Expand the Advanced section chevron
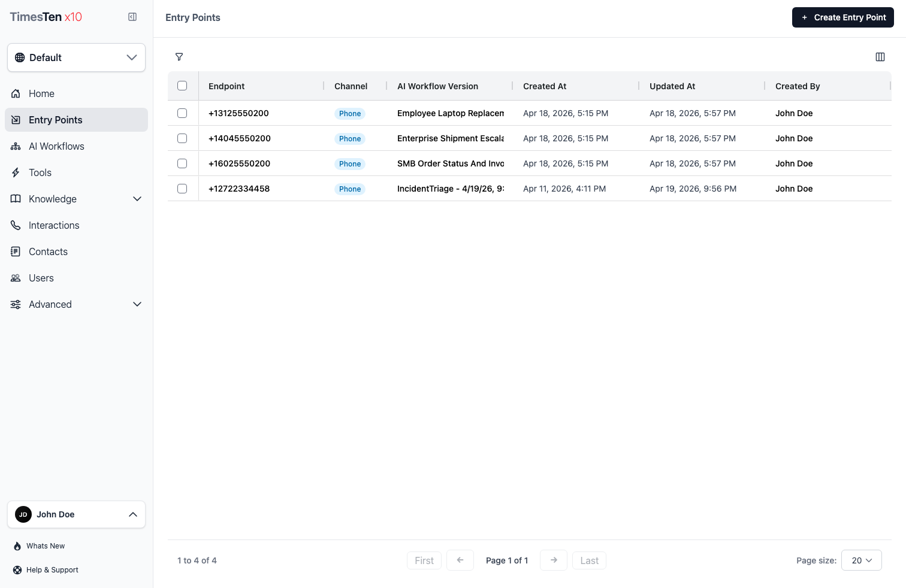This screenshot has width=906, height=588. tap(137, 304)
